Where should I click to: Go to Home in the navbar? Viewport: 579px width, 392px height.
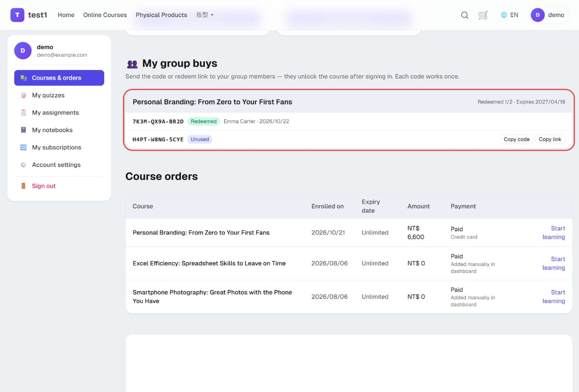point(66,15)
